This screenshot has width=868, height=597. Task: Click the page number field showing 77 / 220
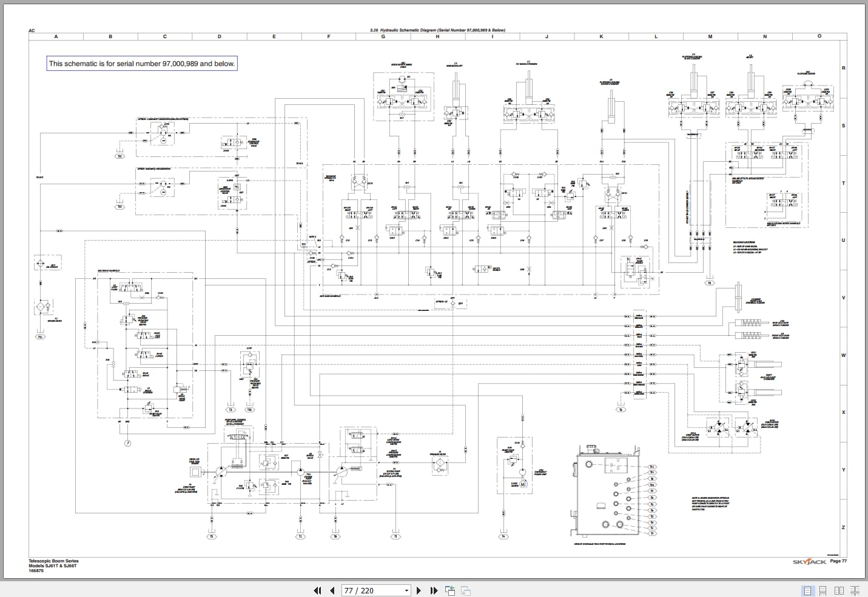point(372,590)
